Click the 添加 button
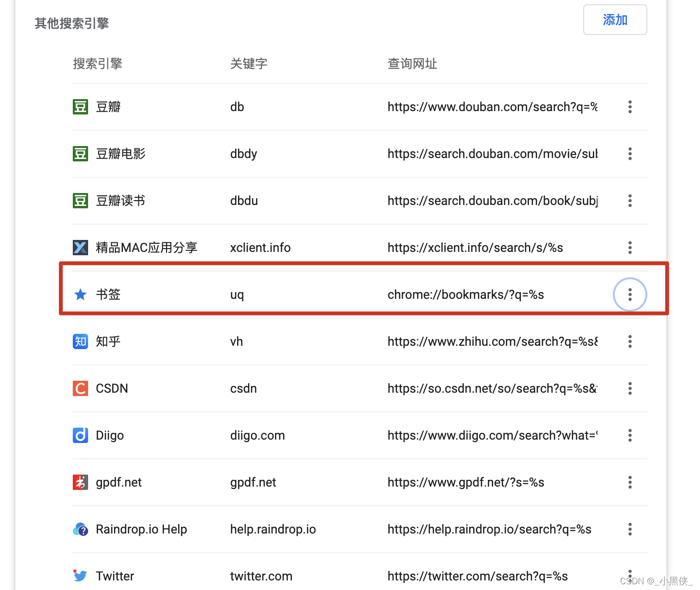 pyautogui.click(x=615, y=20)
